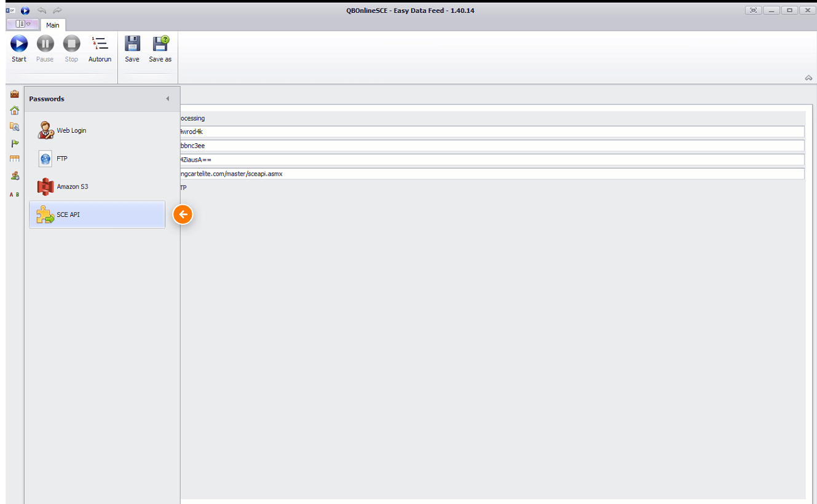Open the A B text icon in sidebar

coord(14,194)
